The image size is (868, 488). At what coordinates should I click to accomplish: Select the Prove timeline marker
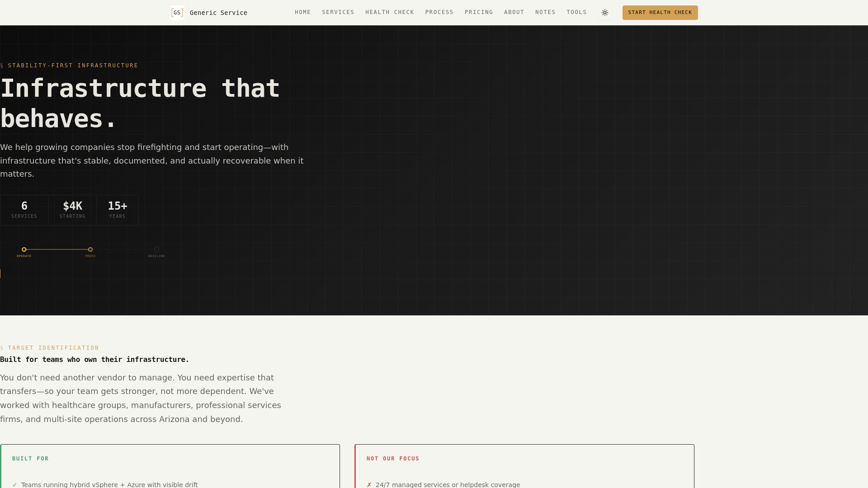pyautogui.click(x=90, y=249)
